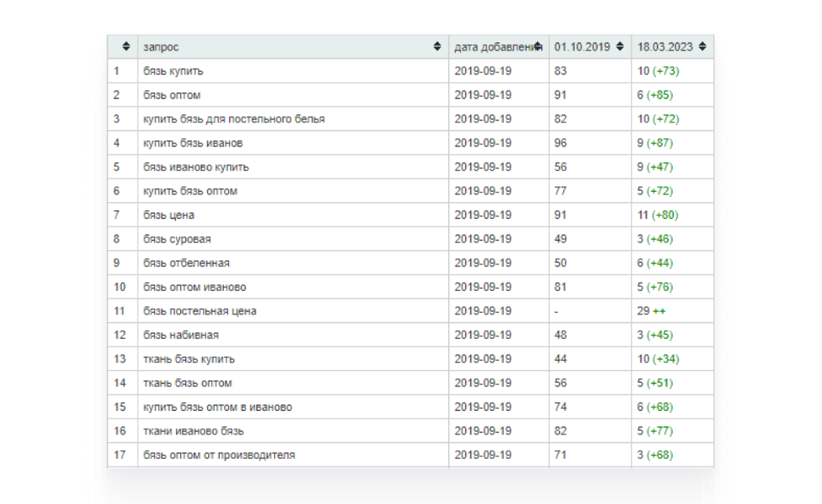Click value 96 in 01.10.2019 column
Viewport: 822px width, 504px height.
(x=560, y=143)
